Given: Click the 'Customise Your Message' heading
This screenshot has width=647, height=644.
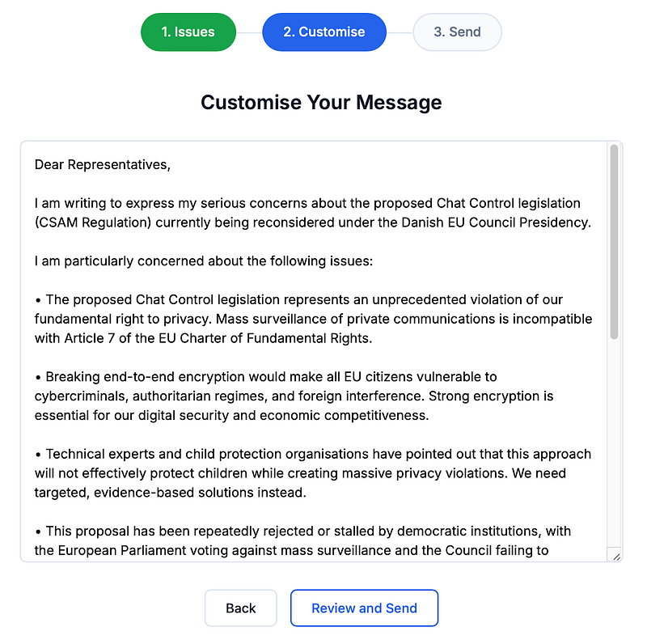Looking at the screenshot, I should click(x=321, y=103).
